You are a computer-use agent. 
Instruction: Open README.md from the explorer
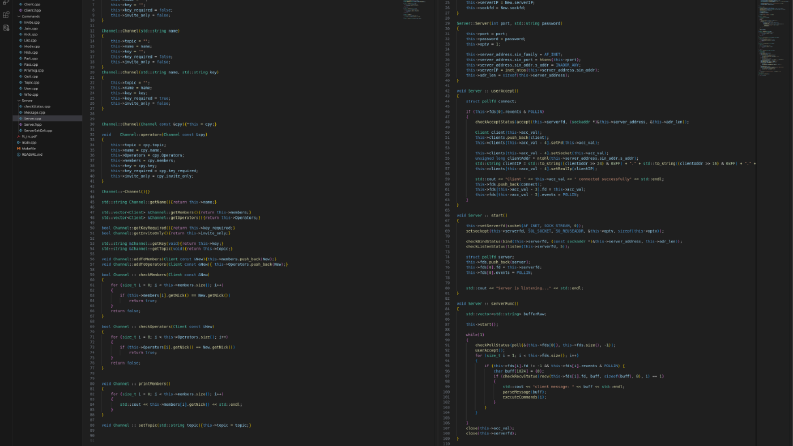tap(32, 155)
